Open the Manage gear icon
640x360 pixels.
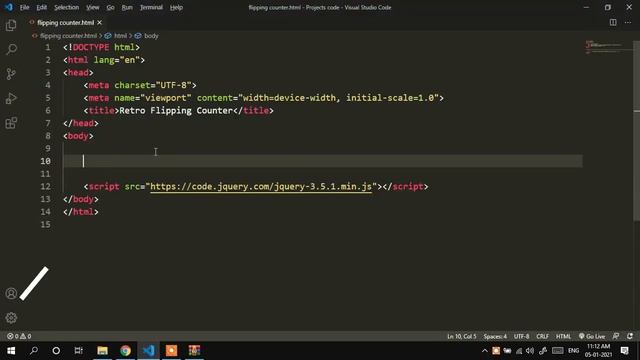(x=11, y=318)
